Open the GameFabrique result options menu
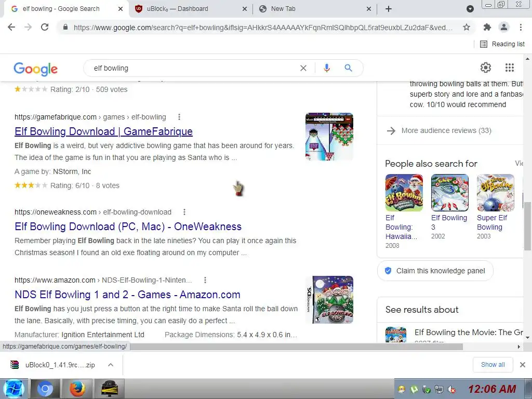The width and height of the screenshot is (532, 399). pos(179,117)
